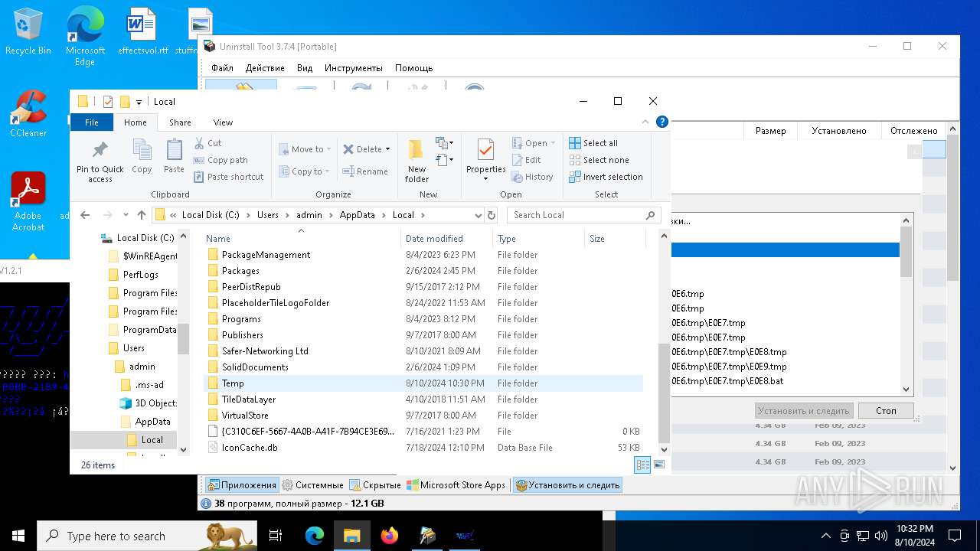The width and height of the screenshot is (980, 551).
Task: Click Select all in ribbon
Action: click(593, 143)
